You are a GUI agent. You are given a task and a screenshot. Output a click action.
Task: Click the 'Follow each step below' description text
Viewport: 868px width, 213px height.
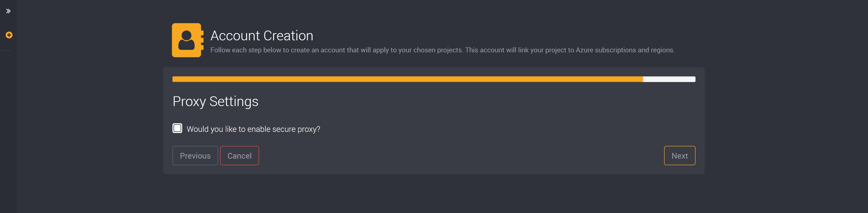tap(442, 50)
